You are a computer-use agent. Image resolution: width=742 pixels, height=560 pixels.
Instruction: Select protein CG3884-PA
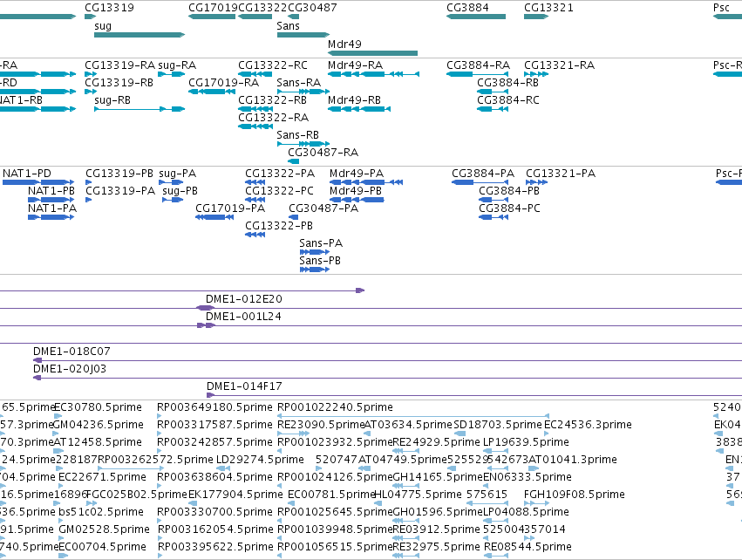[x=480, y=182]
